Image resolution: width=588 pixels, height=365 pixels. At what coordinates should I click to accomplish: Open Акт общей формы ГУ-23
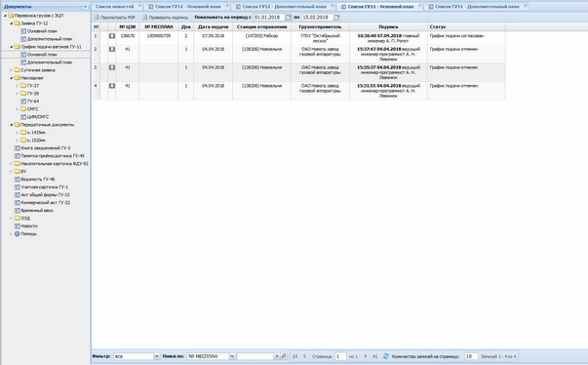tap(45, 194)
